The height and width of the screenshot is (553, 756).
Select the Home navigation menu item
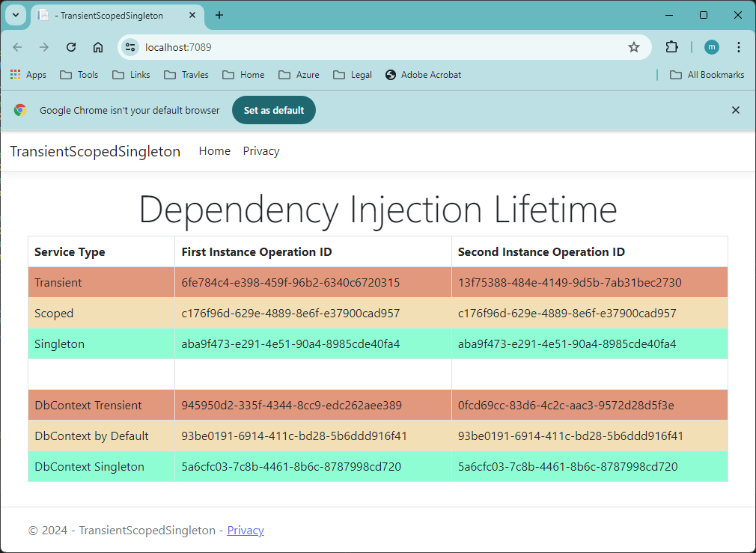[214, 150]
